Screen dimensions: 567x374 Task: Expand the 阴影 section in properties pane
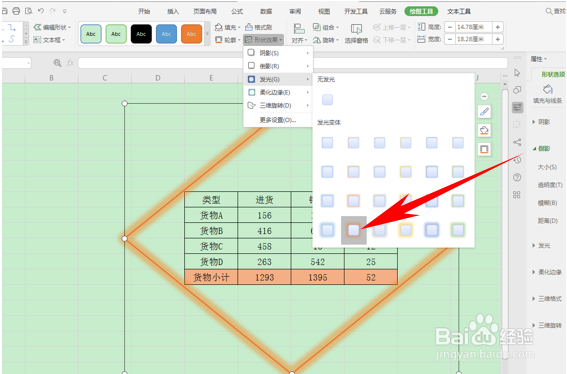coord(541,122)
